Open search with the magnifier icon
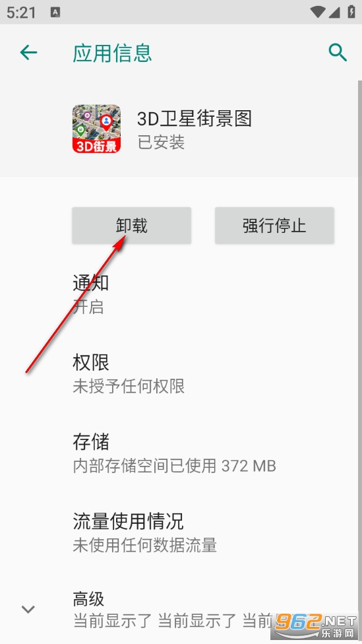Viewport: 362px width, 644px height. (338, 53)
